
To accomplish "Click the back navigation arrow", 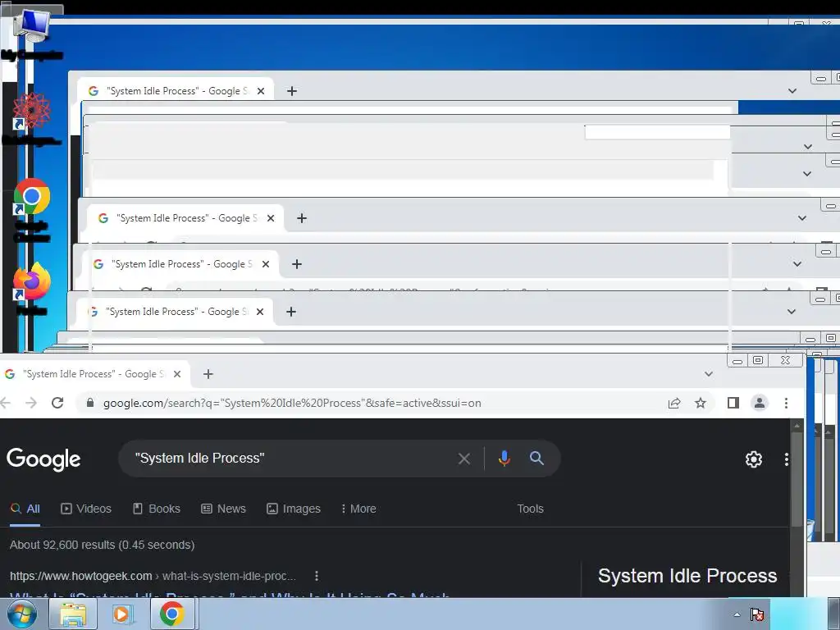I will coord(6,403).
